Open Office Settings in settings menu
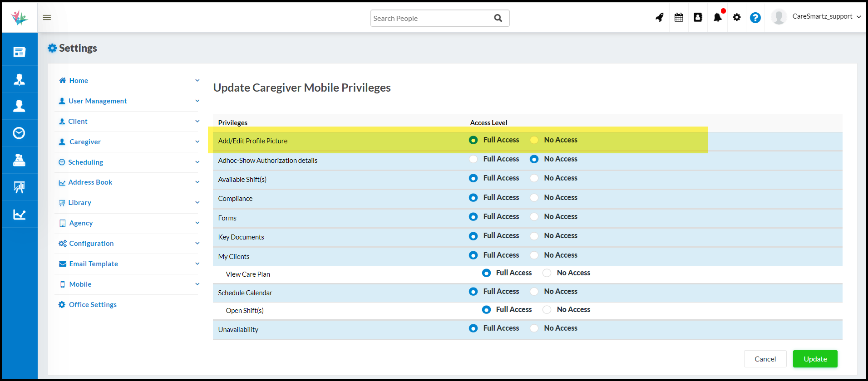Image resolution: width=868 pixels, height=381 pixels. [x=93, y=305]
